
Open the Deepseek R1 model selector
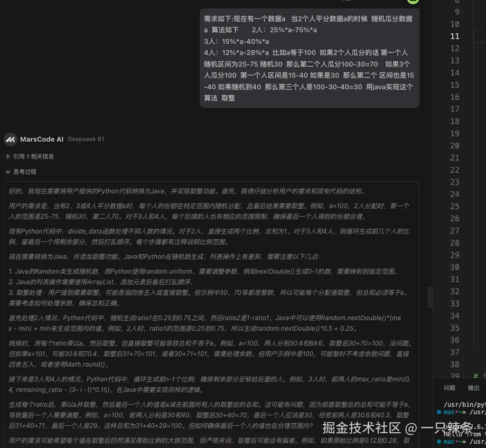coord(86,139)
